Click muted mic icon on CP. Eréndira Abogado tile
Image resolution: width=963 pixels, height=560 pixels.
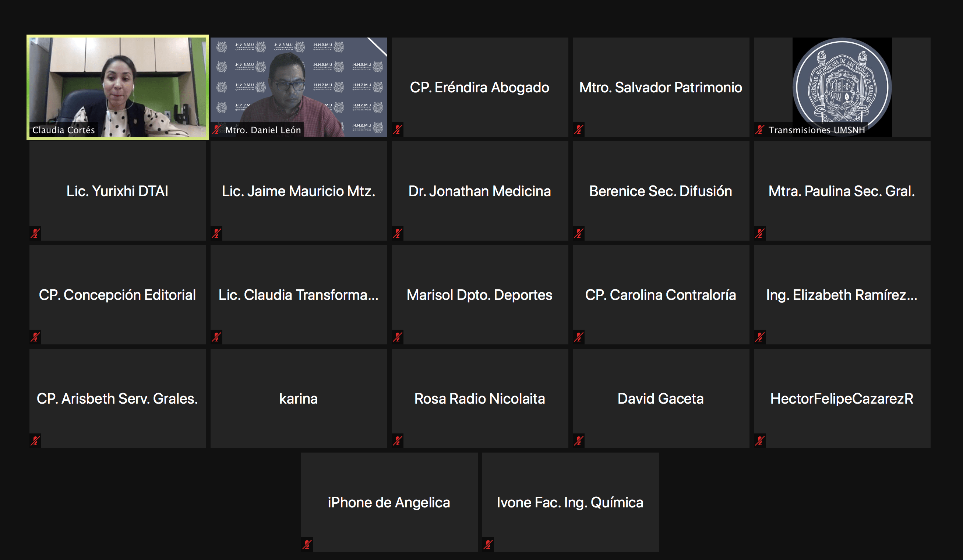(398, 130)
